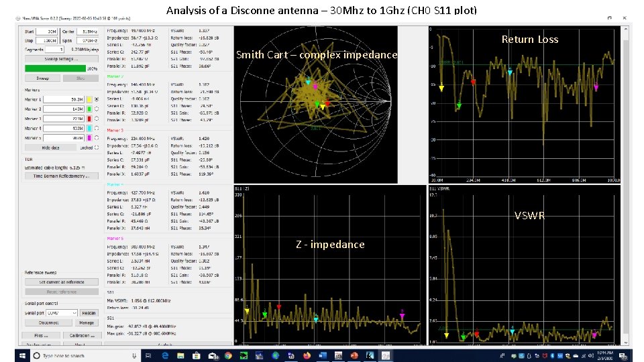Select the Marker 2 radio button
The image size is (644, 362).
(x=97, y=109)
